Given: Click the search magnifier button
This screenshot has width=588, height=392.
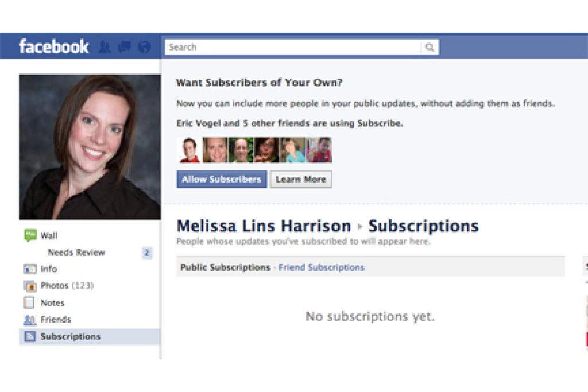Looking at the screenshot, I should pyautogui.click(x=430, y=47).
